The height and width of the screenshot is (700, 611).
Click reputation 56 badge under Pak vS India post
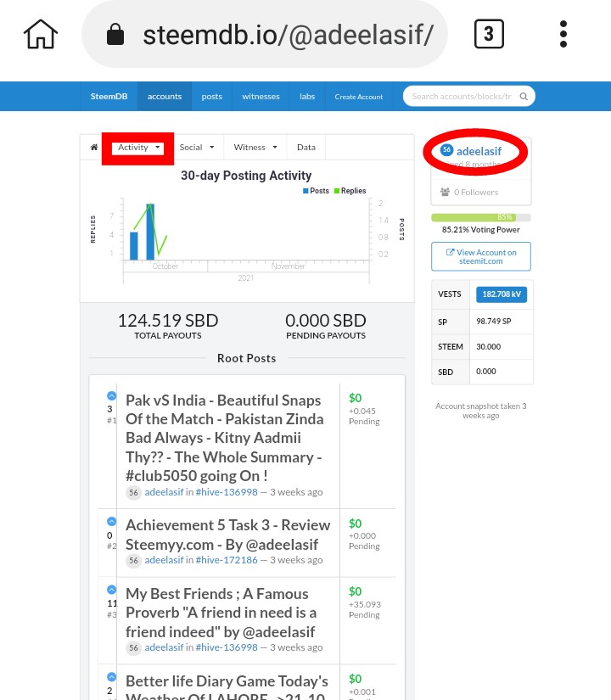[133, 493]
